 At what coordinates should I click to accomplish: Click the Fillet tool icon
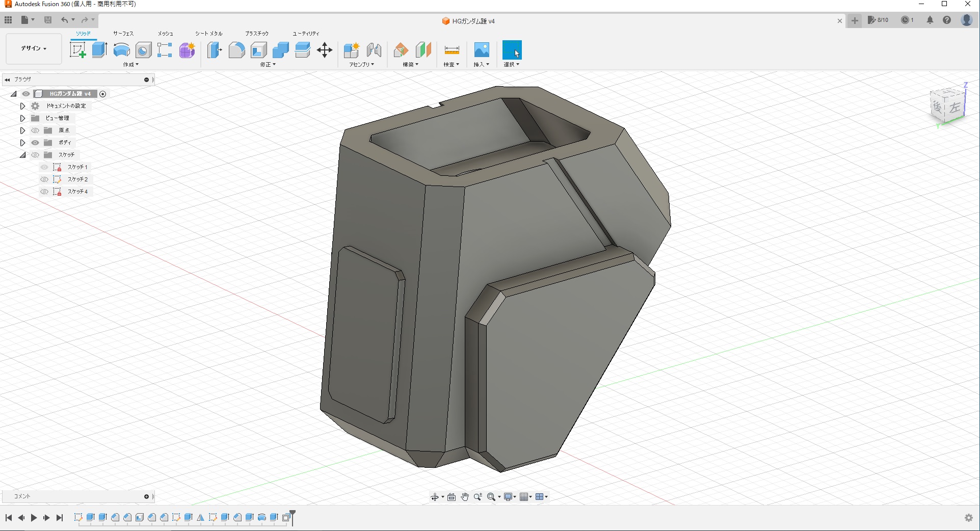pos(236,50)
